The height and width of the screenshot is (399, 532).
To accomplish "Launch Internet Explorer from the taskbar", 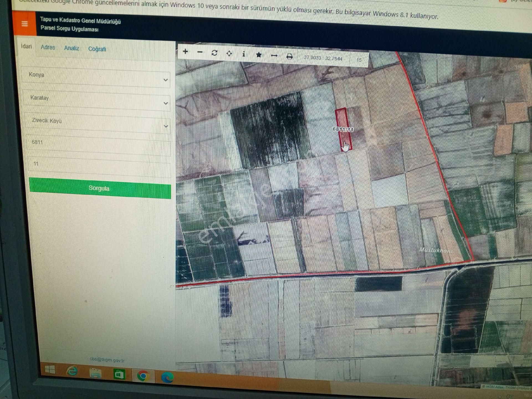I will tap(72, 371).
